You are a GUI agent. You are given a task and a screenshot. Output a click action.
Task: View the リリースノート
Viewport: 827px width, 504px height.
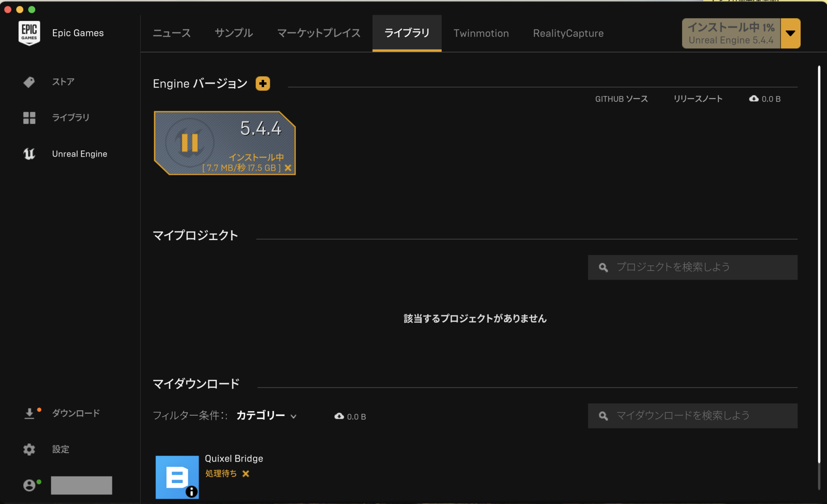(x=697, y=98)
